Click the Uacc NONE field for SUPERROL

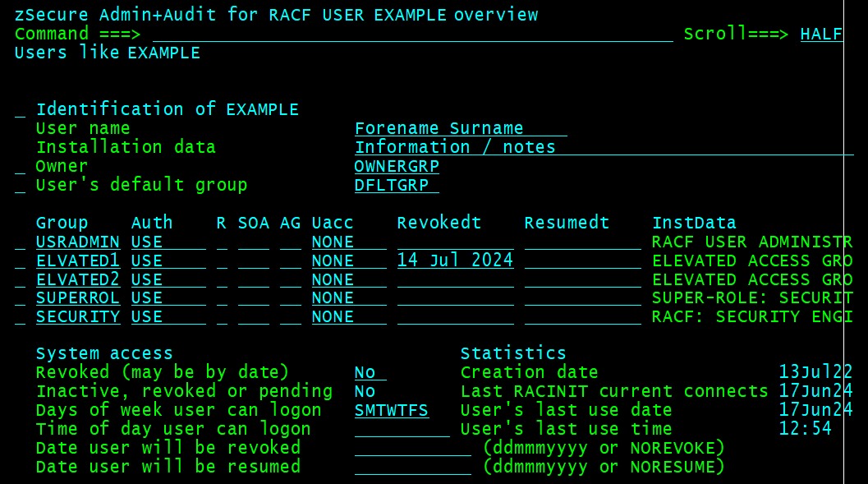tap(349, 297)
